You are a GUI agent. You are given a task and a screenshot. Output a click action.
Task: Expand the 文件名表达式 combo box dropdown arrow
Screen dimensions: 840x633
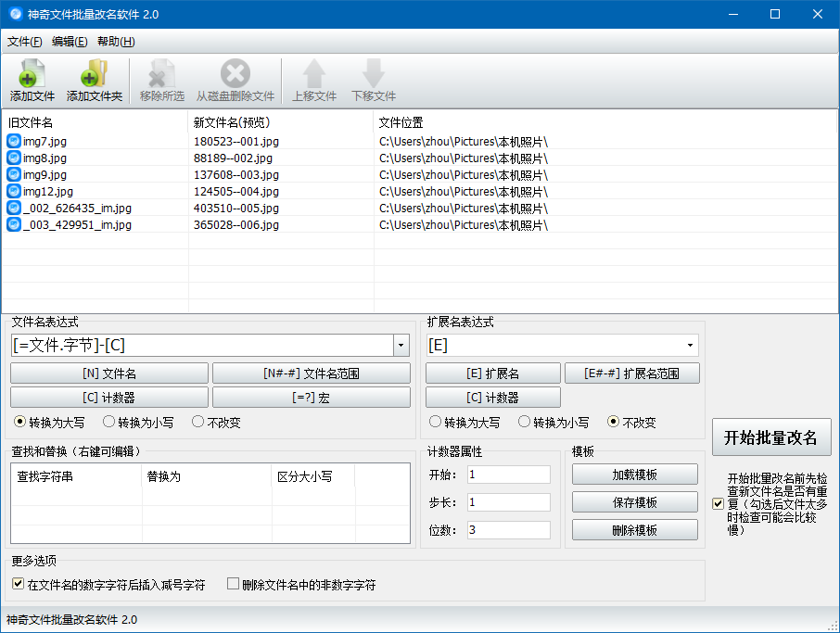(x=401, y=346)
